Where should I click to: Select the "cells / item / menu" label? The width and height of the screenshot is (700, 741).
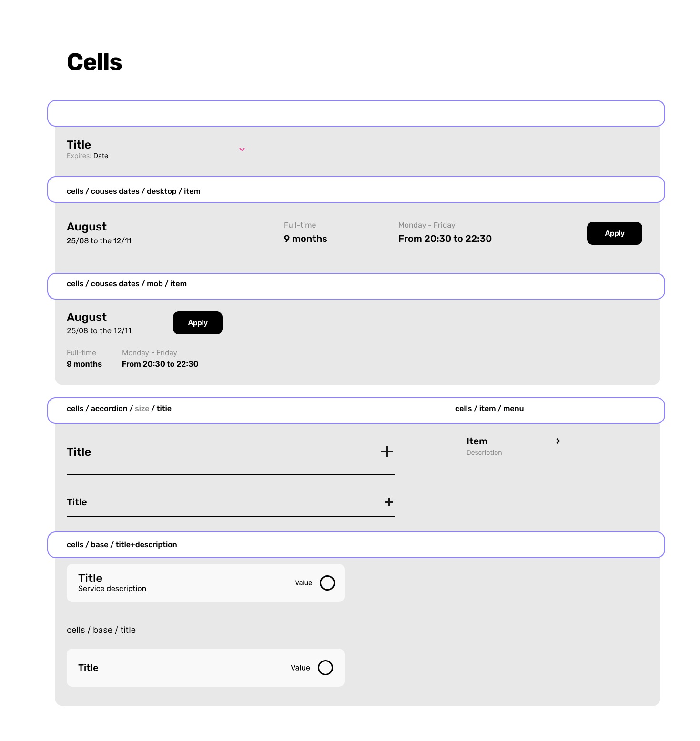pos(489,409)
